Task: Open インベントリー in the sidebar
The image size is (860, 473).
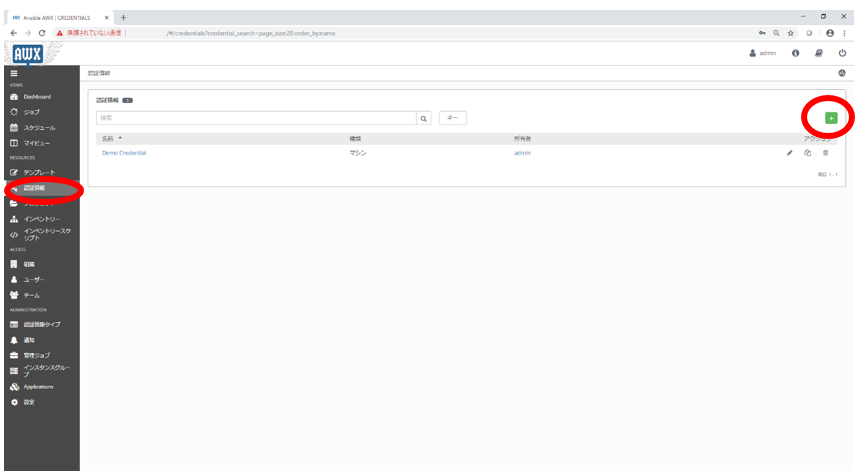Action: pos(42,218)
